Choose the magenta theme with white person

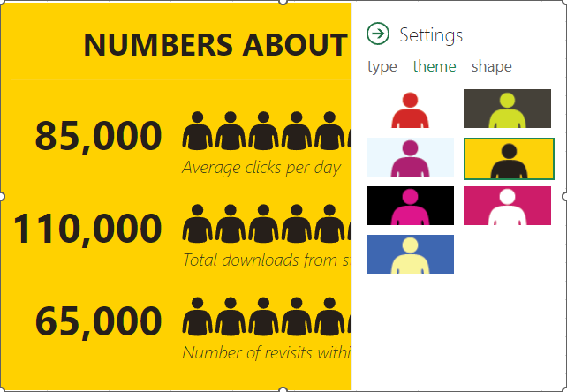507,206
